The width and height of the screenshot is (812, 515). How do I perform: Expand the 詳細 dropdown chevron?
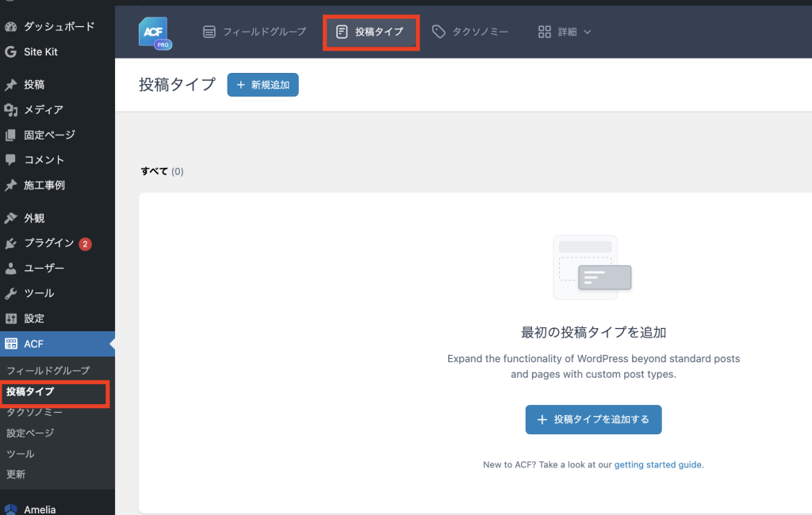(588, 32)
